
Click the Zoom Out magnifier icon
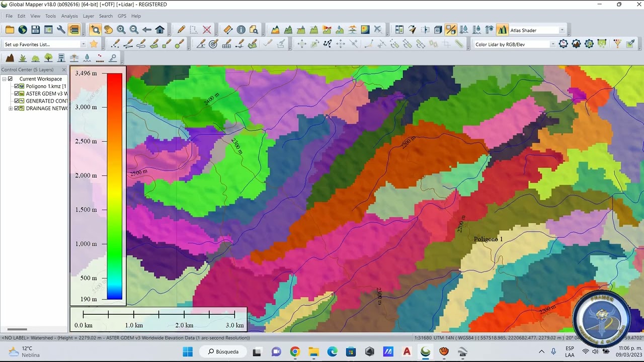[x=134, y=30]
